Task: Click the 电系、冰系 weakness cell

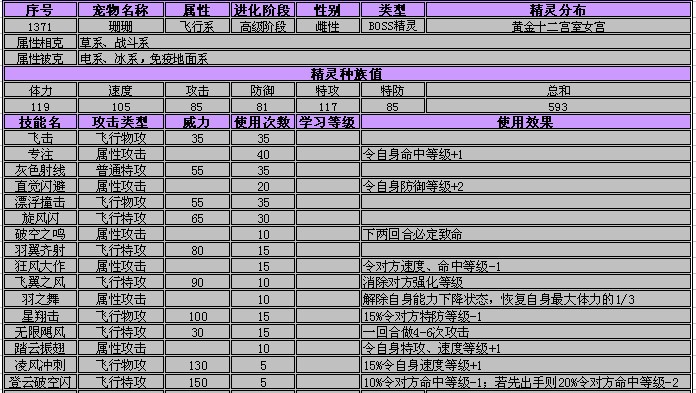Action: pyautogui.click(x=384, y=58)
